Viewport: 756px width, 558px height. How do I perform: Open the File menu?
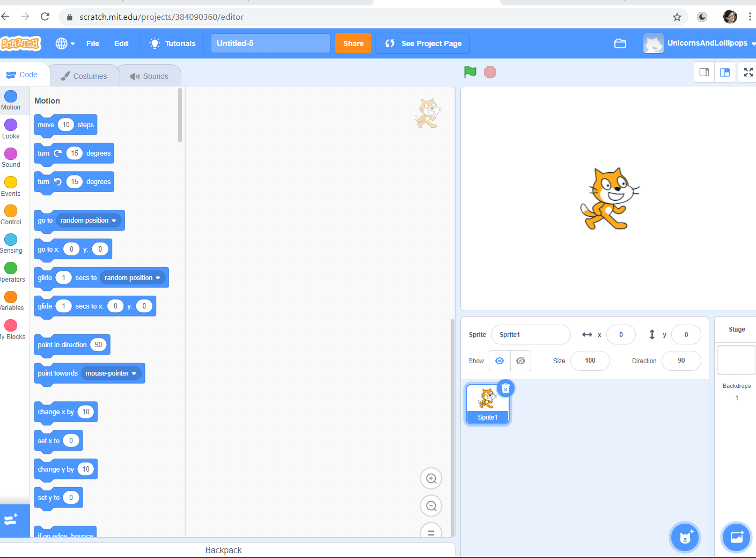point(92,43)
